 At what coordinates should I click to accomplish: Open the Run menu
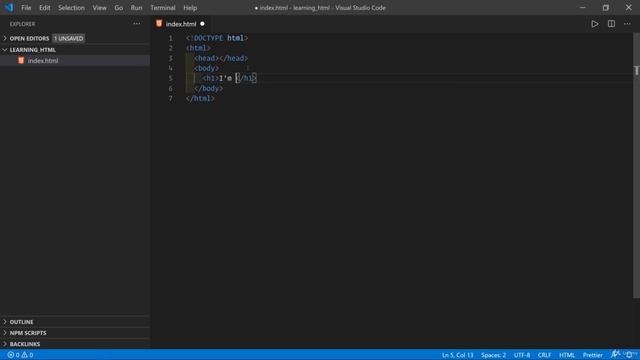click(136, 8)
